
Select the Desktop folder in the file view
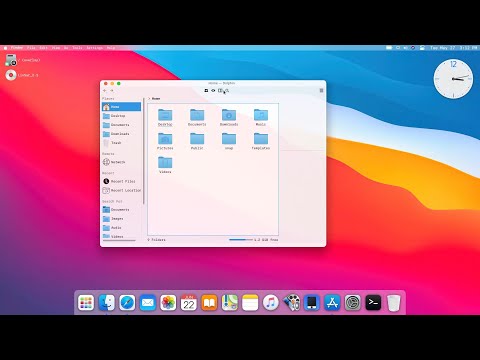[x=165, y=117]
